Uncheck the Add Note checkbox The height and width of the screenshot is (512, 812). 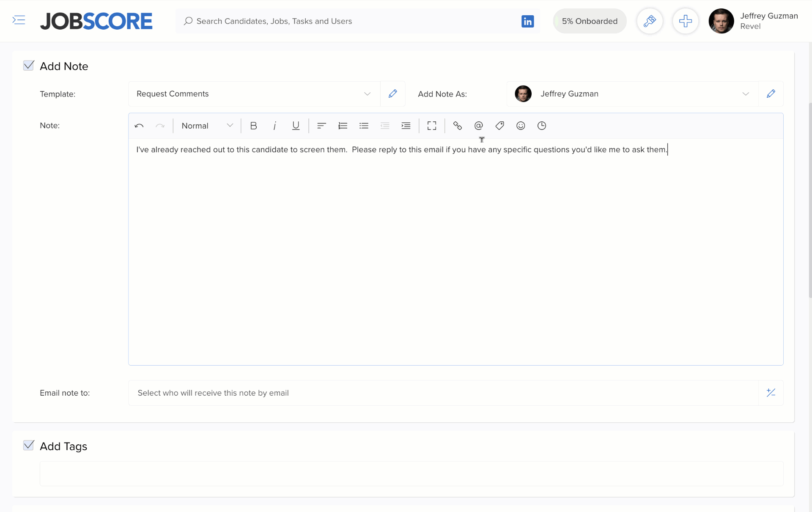[29, 66]
